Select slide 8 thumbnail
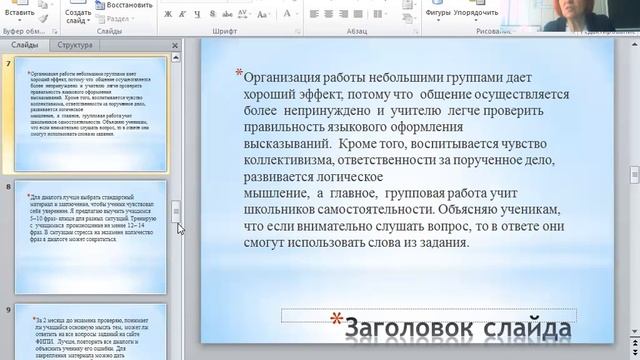The width and height of the screenshot is (640, 360). click(x=91, y=237)
